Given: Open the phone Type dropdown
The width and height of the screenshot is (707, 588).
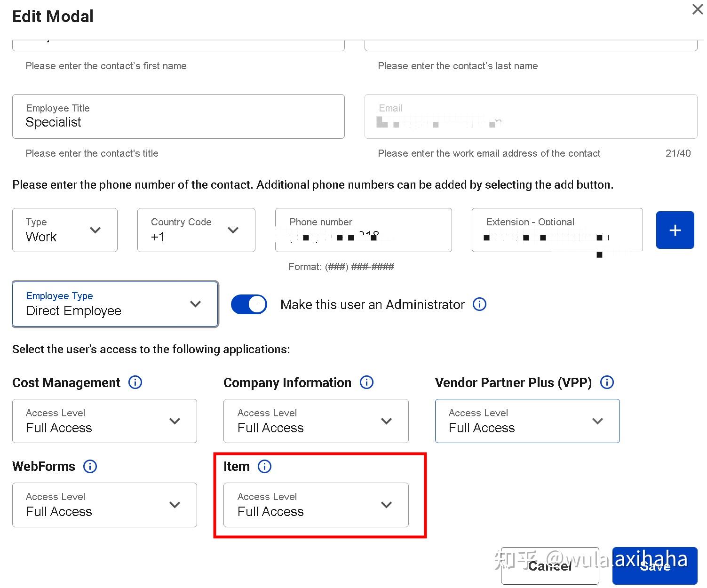Looking at the screenshot, I should coord(65,230).
